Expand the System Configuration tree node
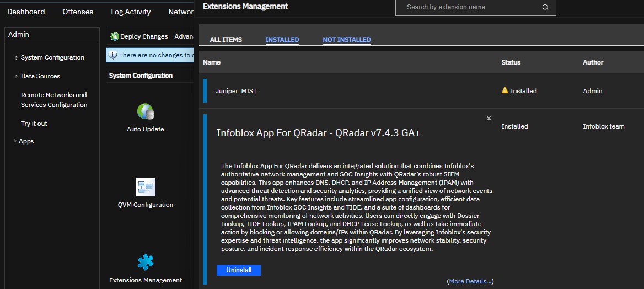The height and width of the screenshot is (289, 644). click(17, 57)
